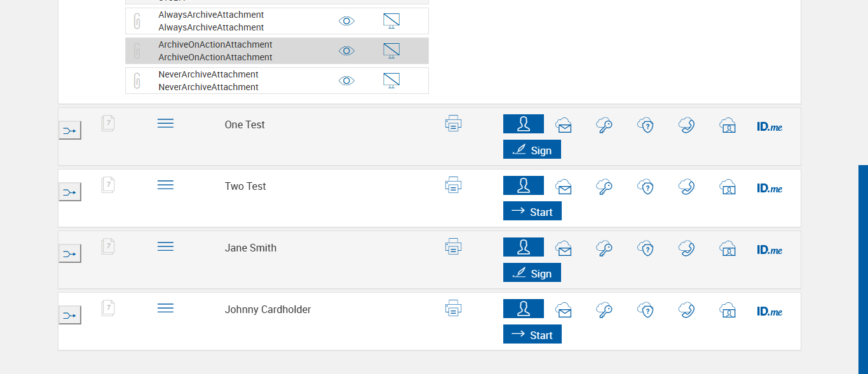The height and width of the screenshot is (374, 868).
Task: Click the print icon for One Test
Action: click(x=453, y=123)
